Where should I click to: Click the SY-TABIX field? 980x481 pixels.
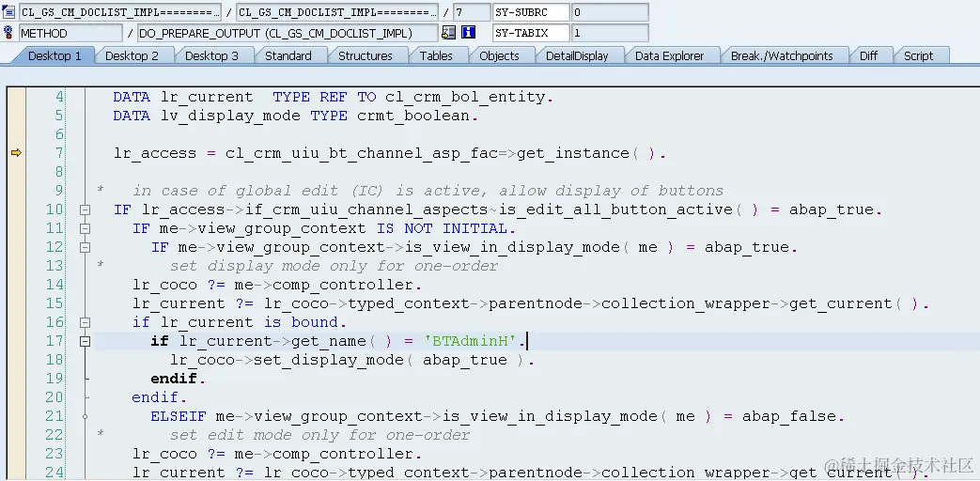tap(531, 33)
